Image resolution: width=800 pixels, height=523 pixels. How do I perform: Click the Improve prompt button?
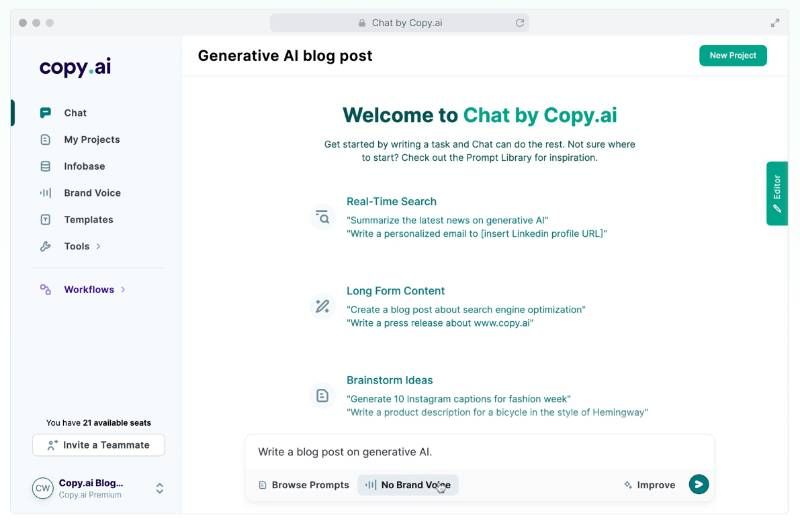[x=649, y=485]
